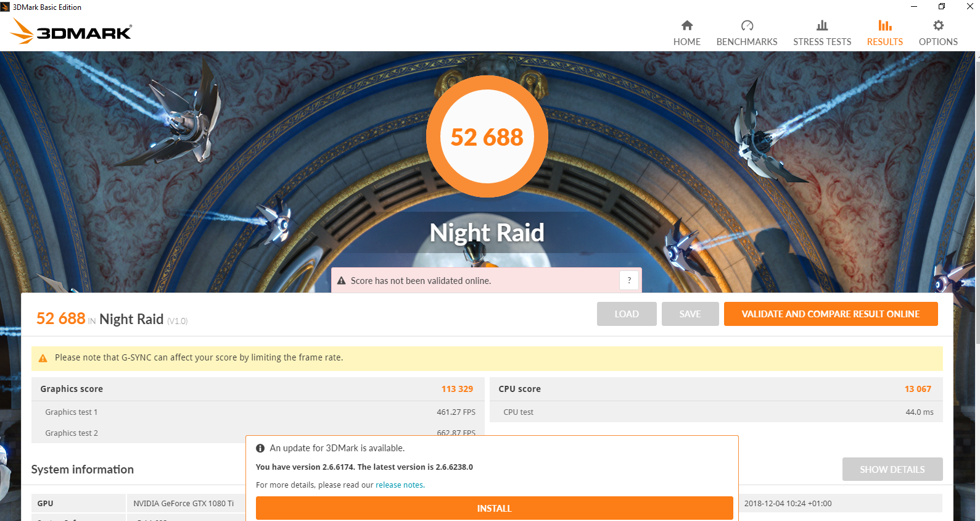Click the update info circle icon
This screenshot has width=980, height=521.
pos(260,448)
